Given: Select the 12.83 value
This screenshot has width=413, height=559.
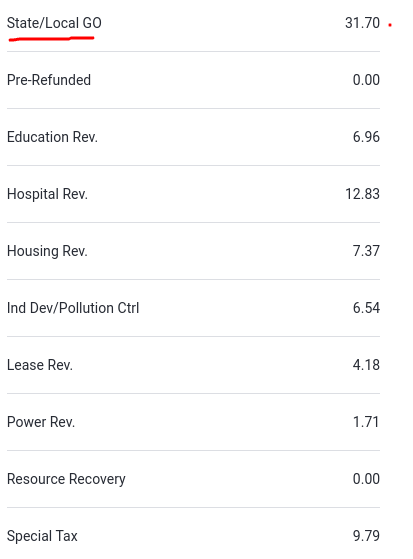Looking at the screenshot, I should pos(362,194).
